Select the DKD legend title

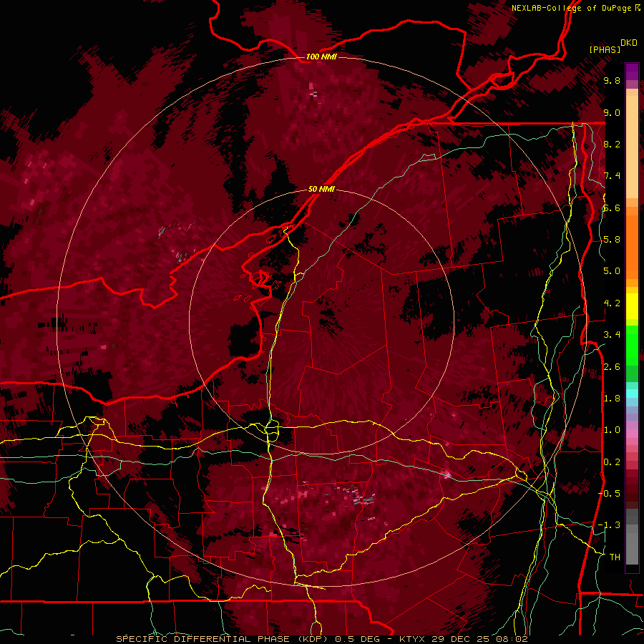[x=628, y=43]
